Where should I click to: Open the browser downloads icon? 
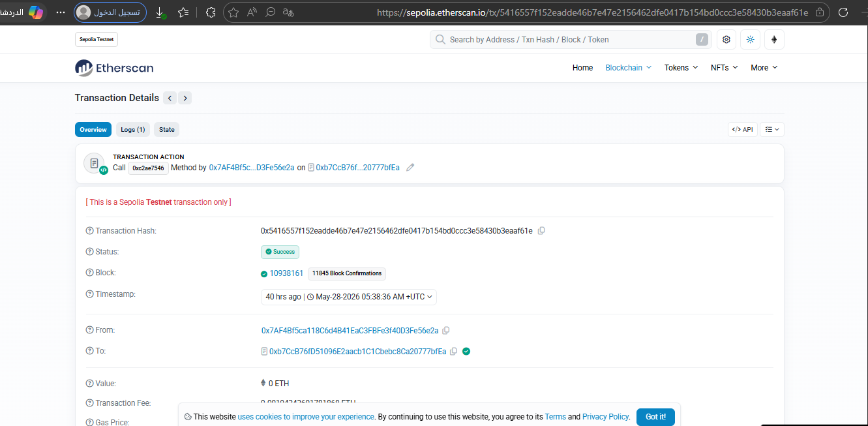[160, 12]
